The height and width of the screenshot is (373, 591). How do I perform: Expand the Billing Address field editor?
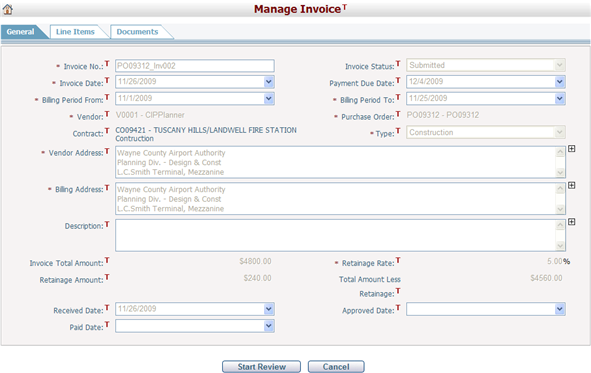[571, 185]
